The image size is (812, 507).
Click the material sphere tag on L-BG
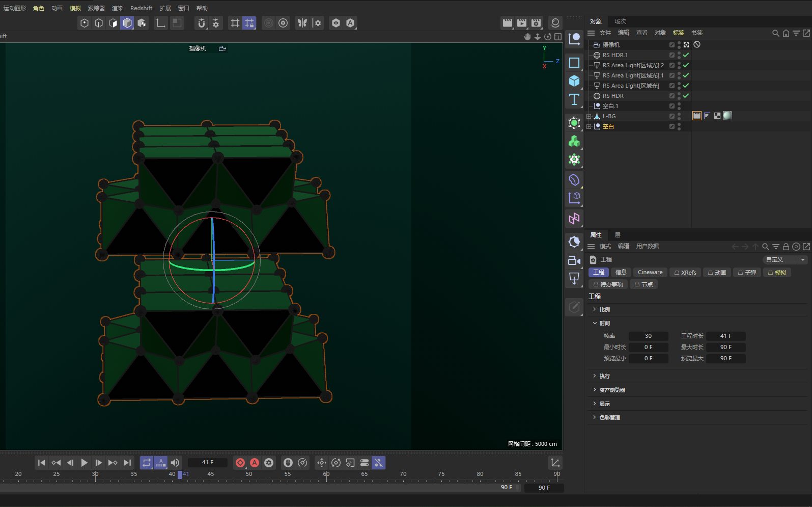tap(727, 116)
